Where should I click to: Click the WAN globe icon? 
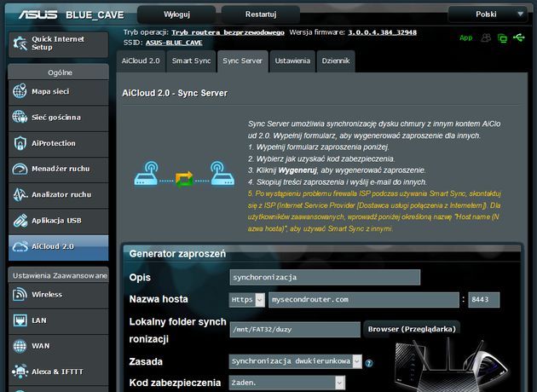point(20,346)
